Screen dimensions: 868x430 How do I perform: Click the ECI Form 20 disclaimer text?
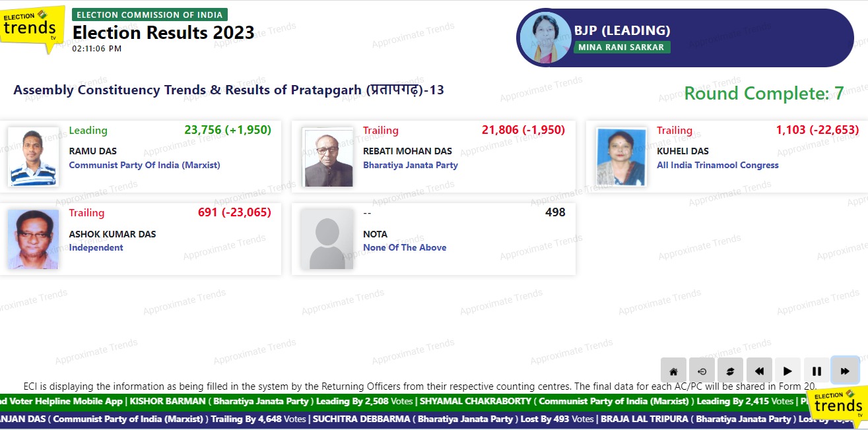(x=420, y=386)
